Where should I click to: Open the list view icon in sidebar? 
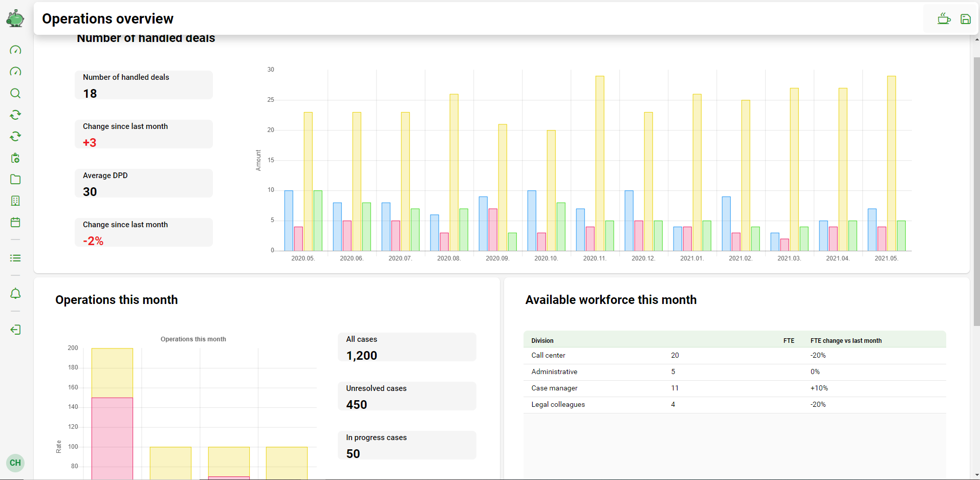[15, 258]
